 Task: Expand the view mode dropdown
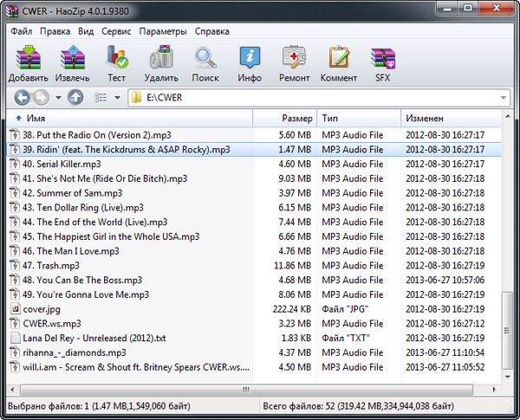click(x=117, y=98)
